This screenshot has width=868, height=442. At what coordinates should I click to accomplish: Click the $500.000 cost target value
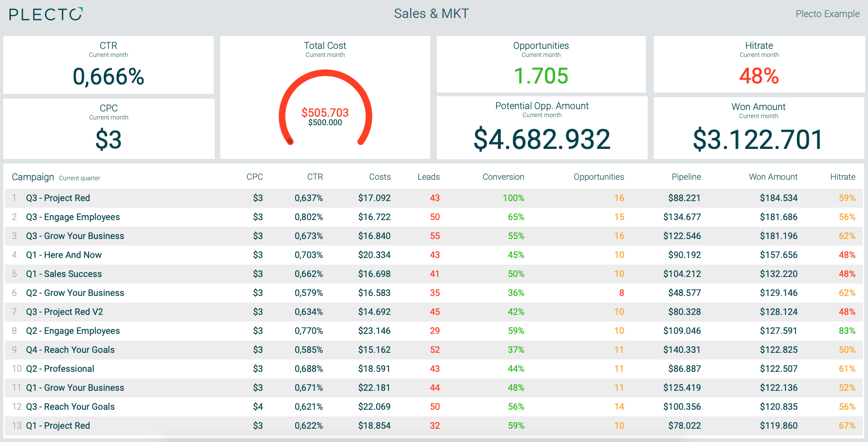coord(325,122)
